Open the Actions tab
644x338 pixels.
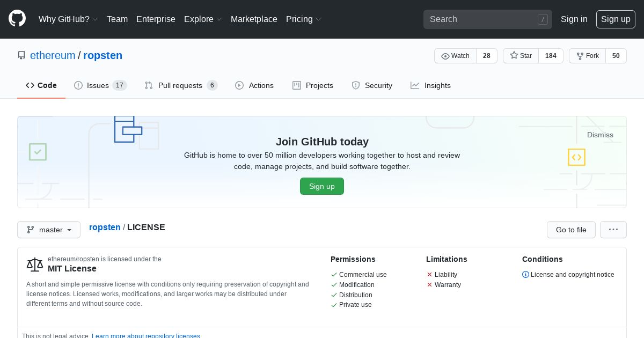254,85
